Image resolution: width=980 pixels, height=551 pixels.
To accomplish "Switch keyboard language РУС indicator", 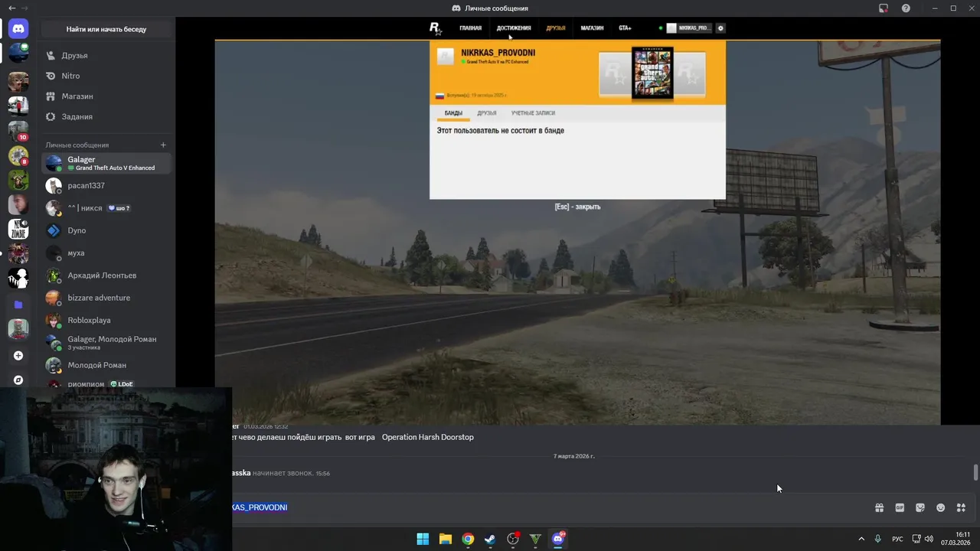I will [897, 539].
